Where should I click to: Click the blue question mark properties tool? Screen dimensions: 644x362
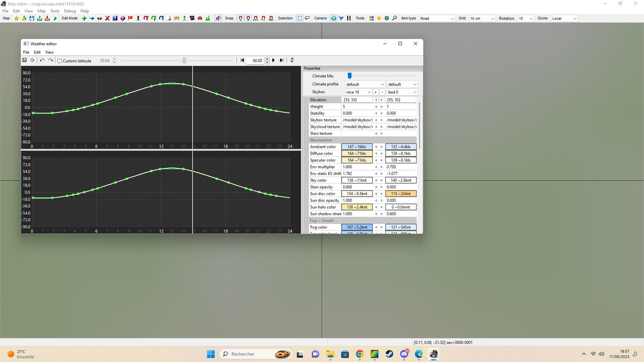pos(115,18)
